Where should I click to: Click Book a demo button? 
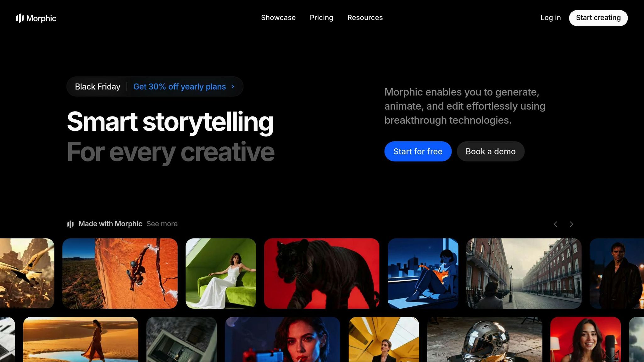491,151
